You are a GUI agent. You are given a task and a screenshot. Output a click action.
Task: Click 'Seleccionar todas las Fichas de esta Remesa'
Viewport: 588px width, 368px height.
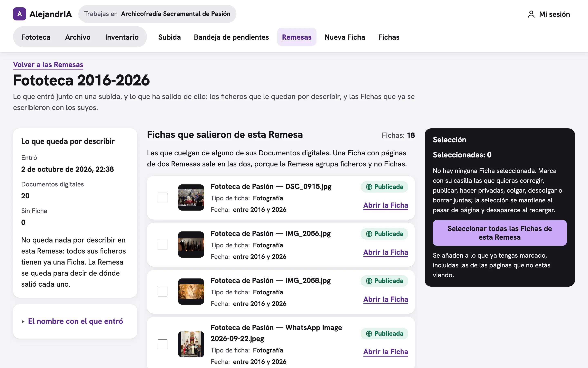pos(500,233)
